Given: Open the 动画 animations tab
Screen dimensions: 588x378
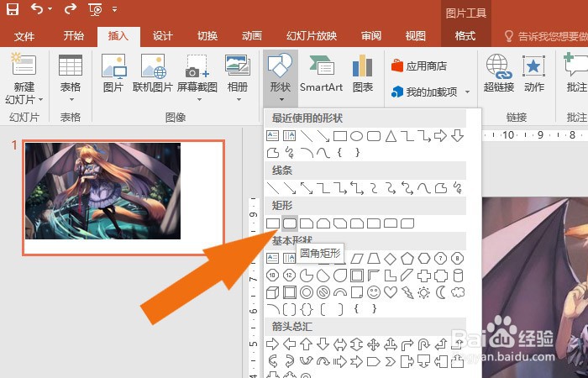Looking at the screenshot, I should coord(252,36).
